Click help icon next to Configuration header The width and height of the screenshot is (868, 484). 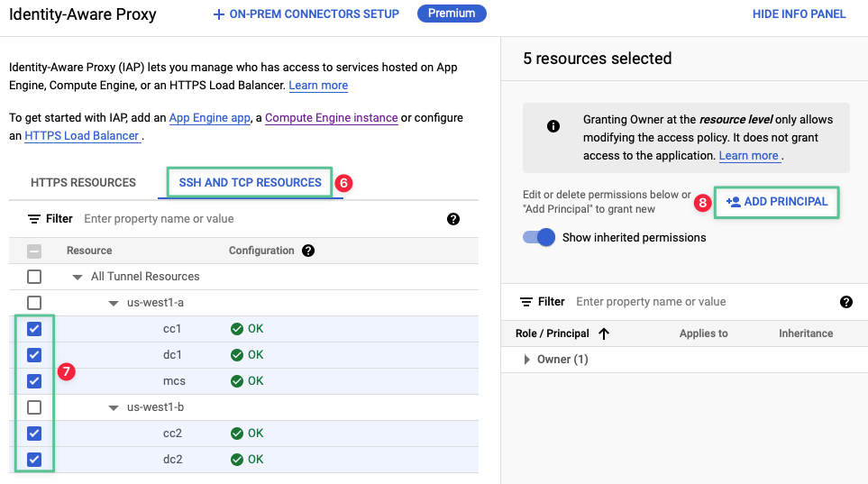(x=308, y=251)
